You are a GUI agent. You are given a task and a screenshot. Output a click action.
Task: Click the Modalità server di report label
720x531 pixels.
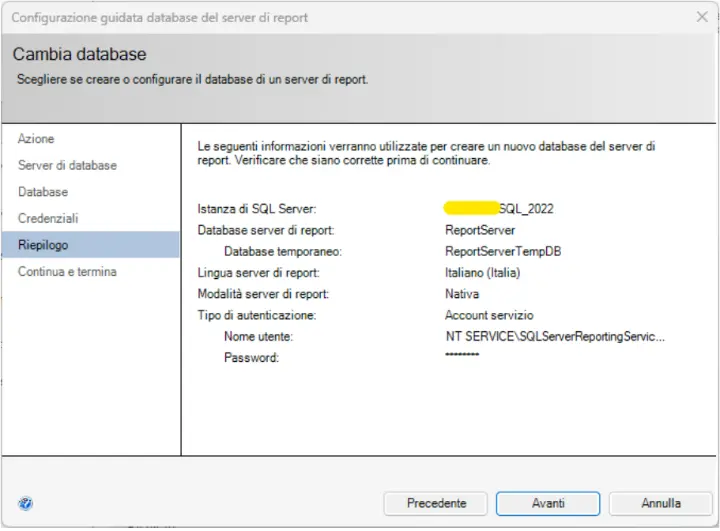point(263,294)
